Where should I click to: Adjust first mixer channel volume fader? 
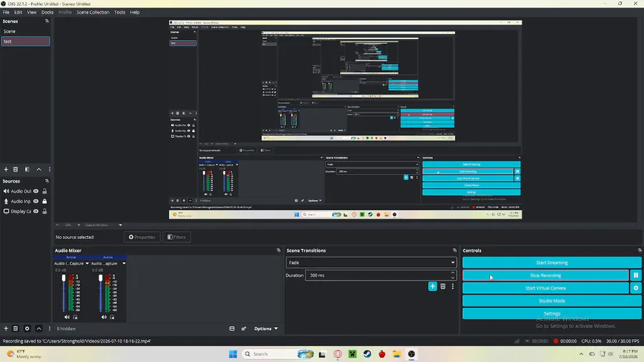(64, 278)
